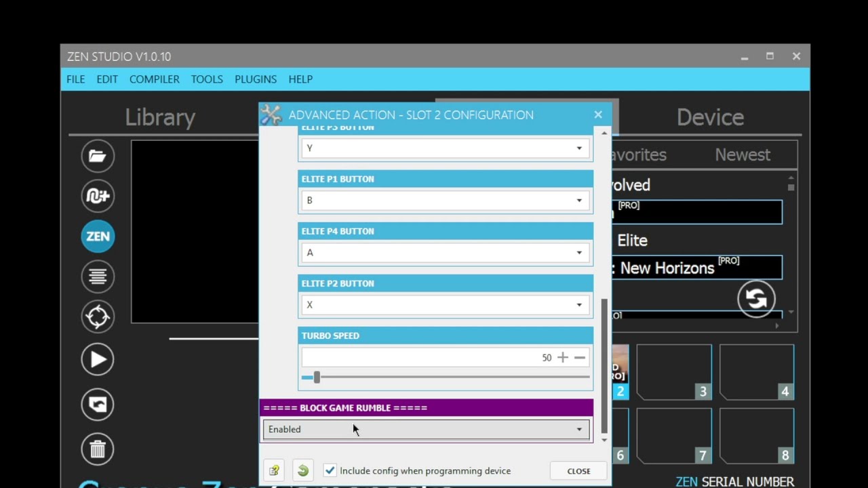Viewport: 868px width, 488px height.
Task: Click the trash can sidebar icon
Action: point(98,449)
